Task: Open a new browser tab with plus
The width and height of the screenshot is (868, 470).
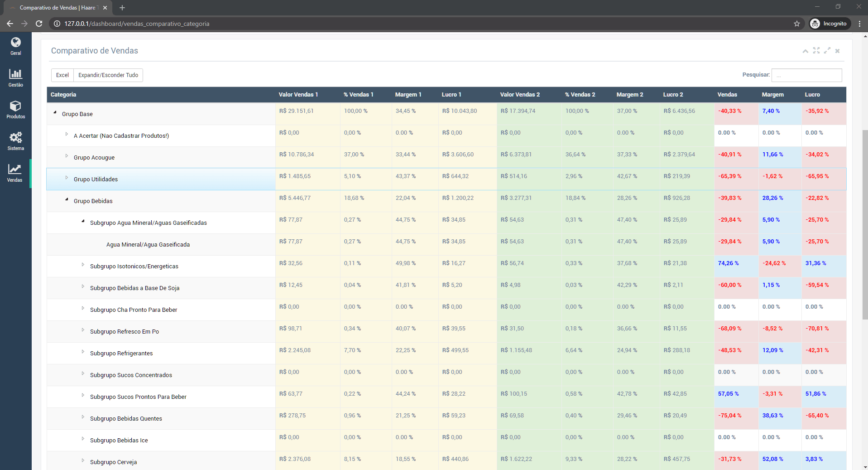Action: click(x=122, y=8)
